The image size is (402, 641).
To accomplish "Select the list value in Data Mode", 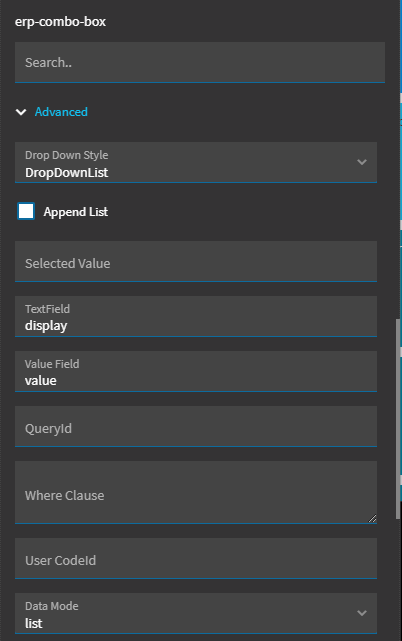I will 34,623.
